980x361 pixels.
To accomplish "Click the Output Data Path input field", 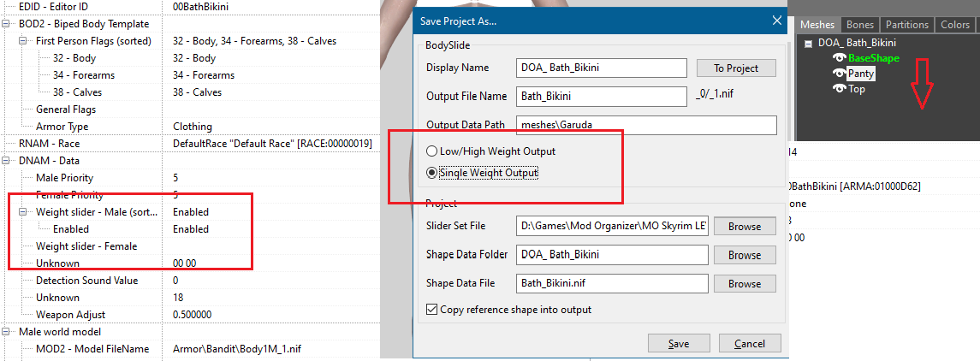I will coord(646,125).
